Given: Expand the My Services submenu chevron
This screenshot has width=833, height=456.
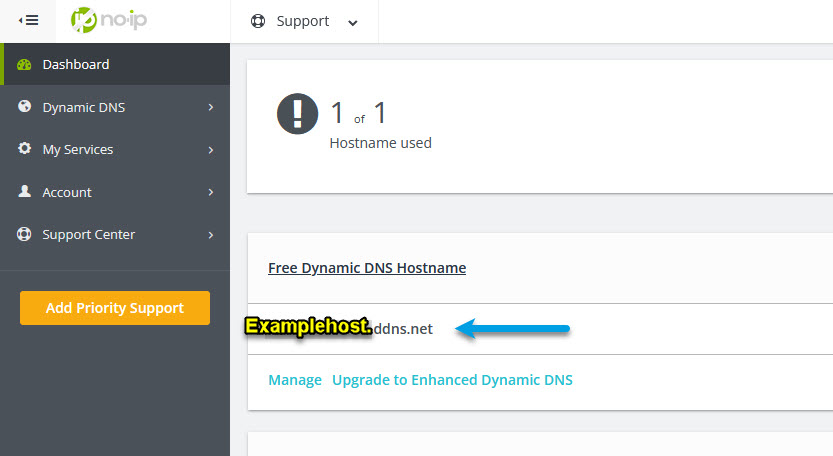Looking at the screenshot, I should [x=211, y=150].
